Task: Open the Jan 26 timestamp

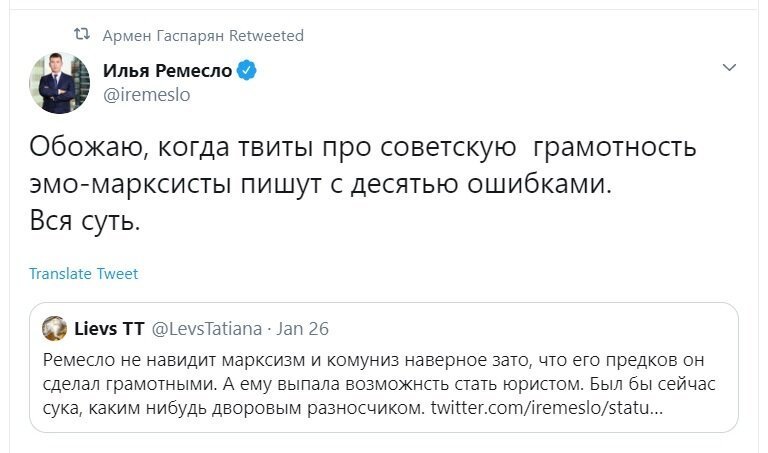Action: (302, 329)
